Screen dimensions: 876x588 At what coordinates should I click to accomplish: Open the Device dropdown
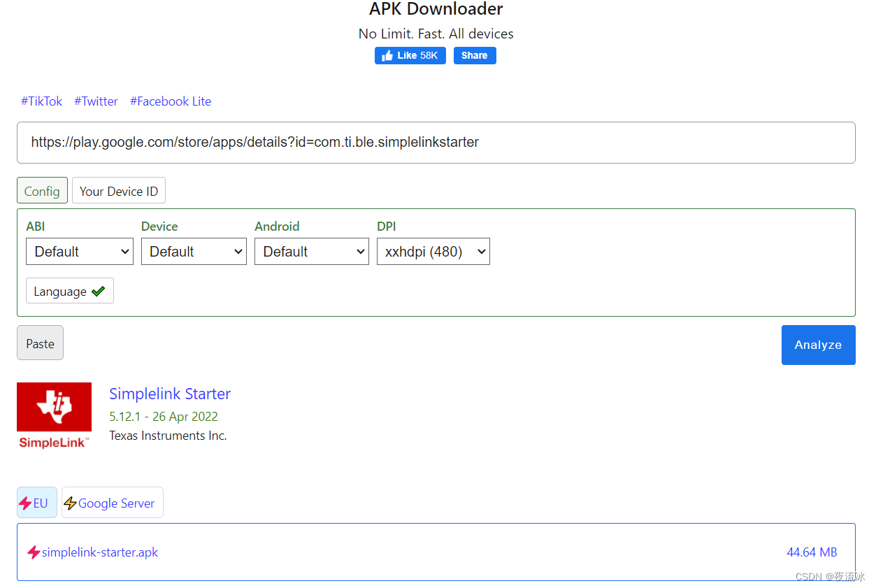(x=194, y=252)
